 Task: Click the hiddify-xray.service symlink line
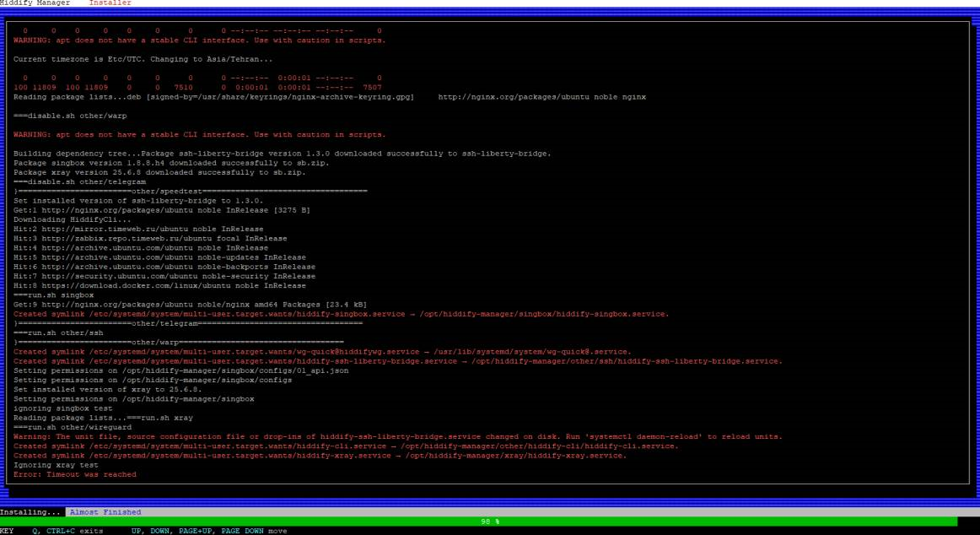pyautogui.click(x=320, y=456)
